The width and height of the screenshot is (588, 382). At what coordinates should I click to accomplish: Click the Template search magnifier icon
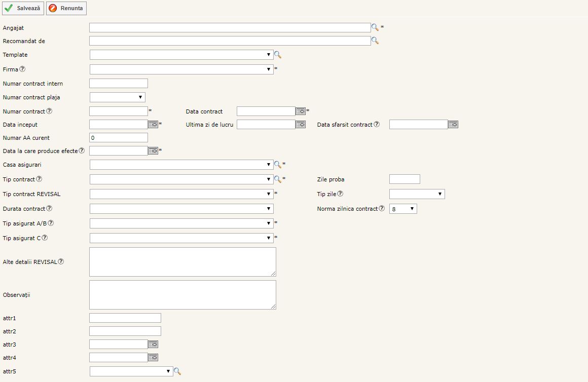pyautogui.click(x=277, y=55)
